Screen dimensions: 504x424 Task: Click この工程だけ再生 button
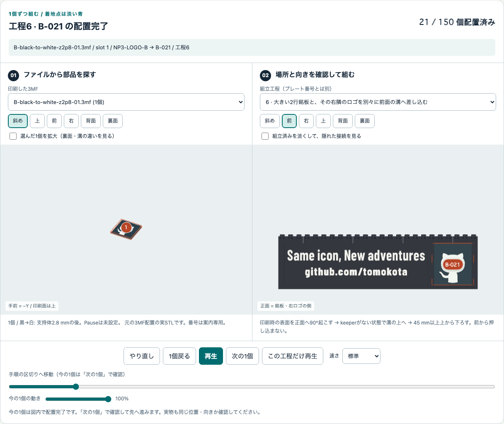(x=293, y=356)
